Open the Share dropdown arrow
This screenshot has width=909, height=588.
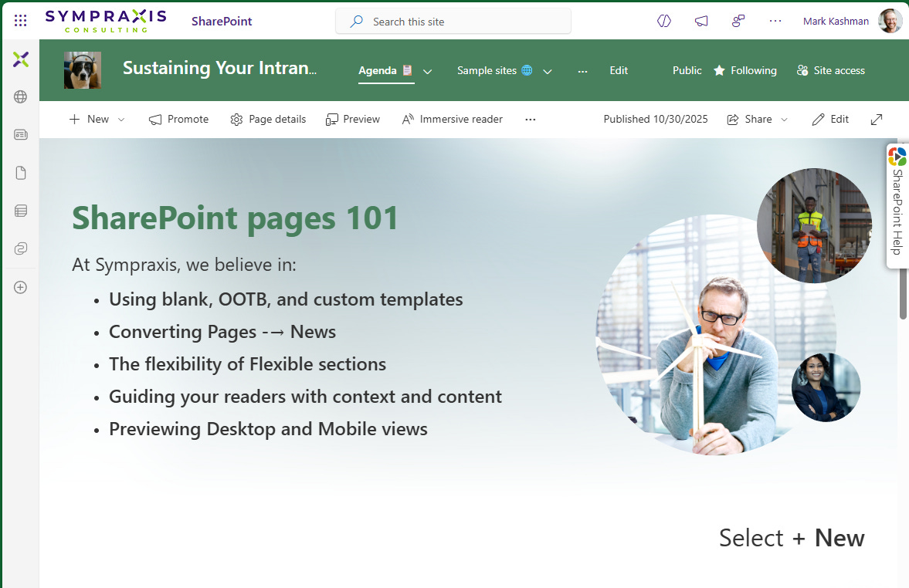click(783, 120)
